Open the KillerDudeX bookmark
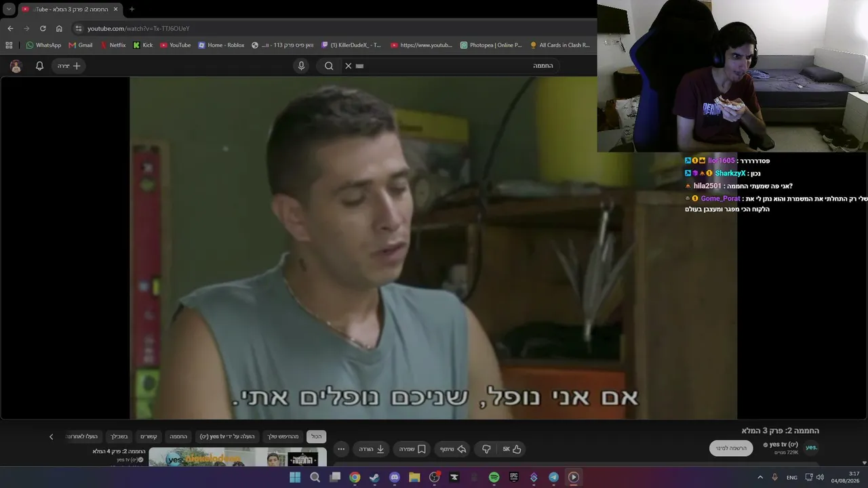Viewport: 868px width, 488px height. tap(351, 45)
